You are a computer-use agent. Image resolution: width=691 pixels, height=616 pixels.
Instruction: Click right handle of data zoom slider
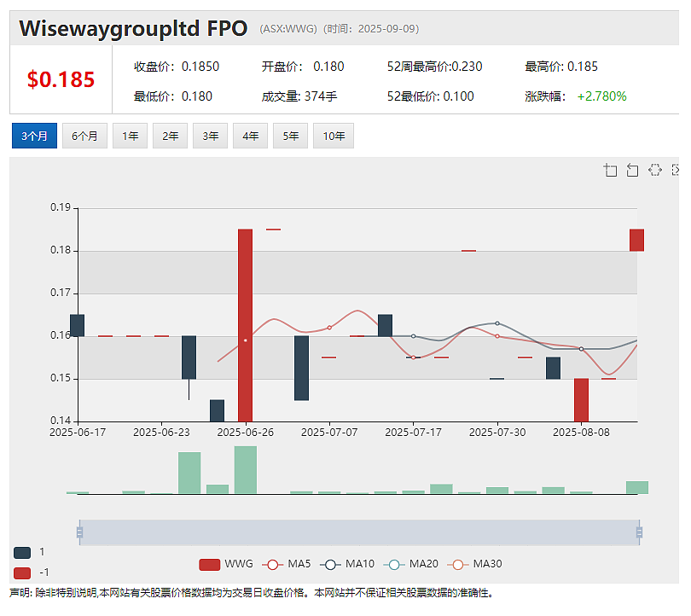point(639,532)
